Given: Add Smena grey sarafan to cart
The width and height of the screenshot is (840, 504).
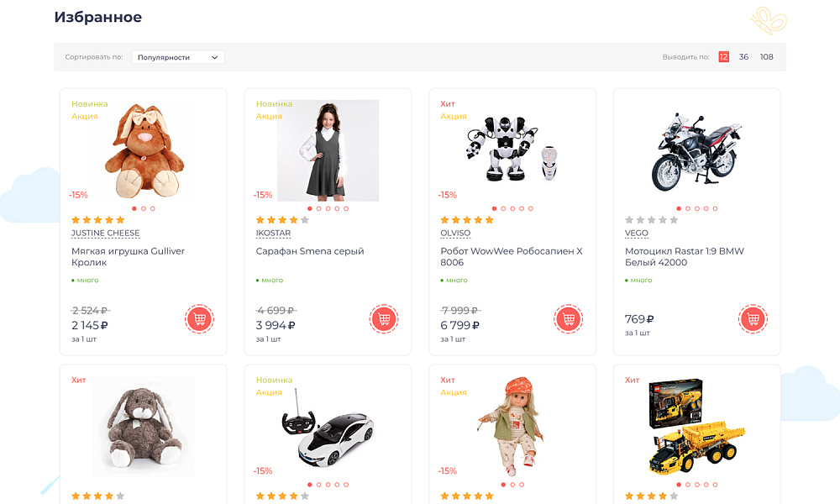Looking at the screenshot, I should [x=384, y=319].
